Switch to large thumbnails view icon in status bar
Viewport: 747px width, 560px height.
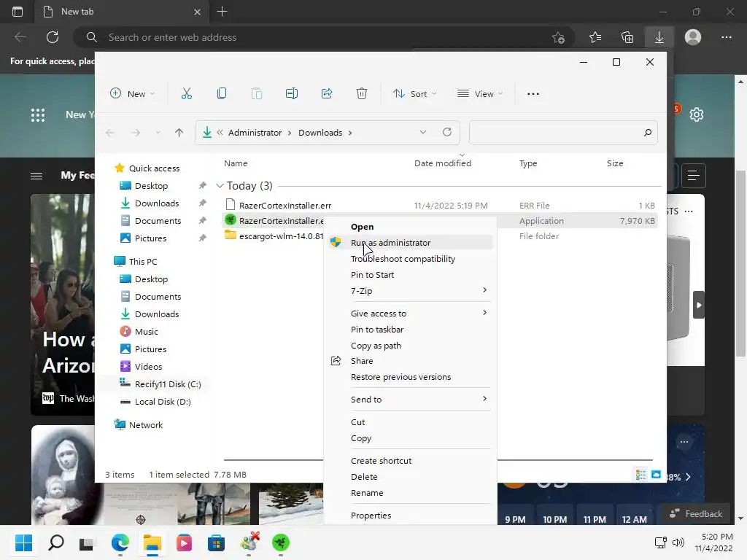click(656, 475)
